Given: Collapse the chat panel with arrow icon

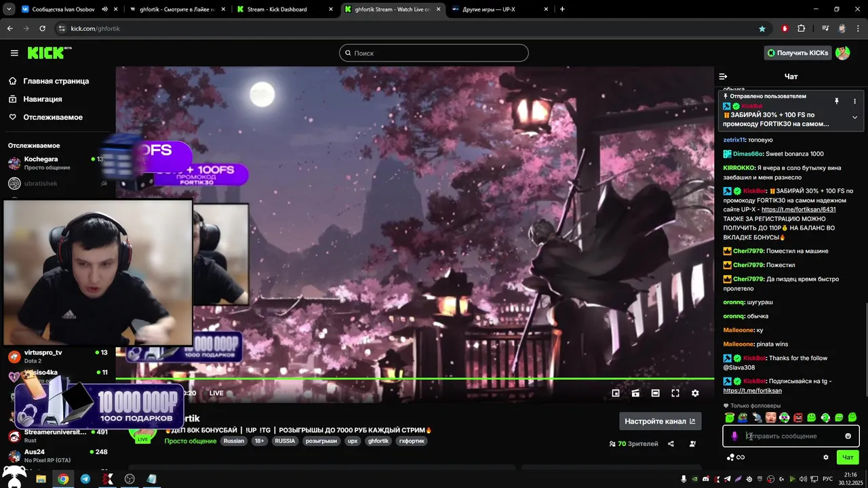Looking at the screenshot, I should point(723,77).
